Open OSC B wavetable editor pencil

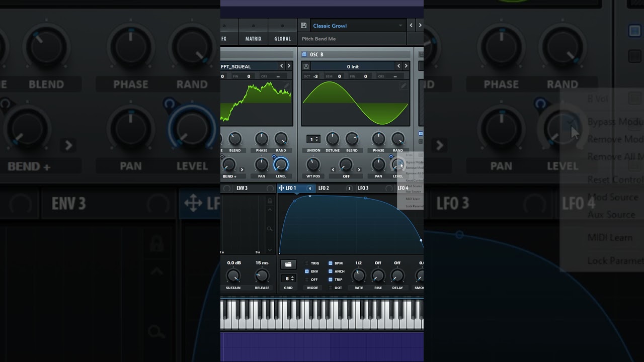(x=403, y=86)
